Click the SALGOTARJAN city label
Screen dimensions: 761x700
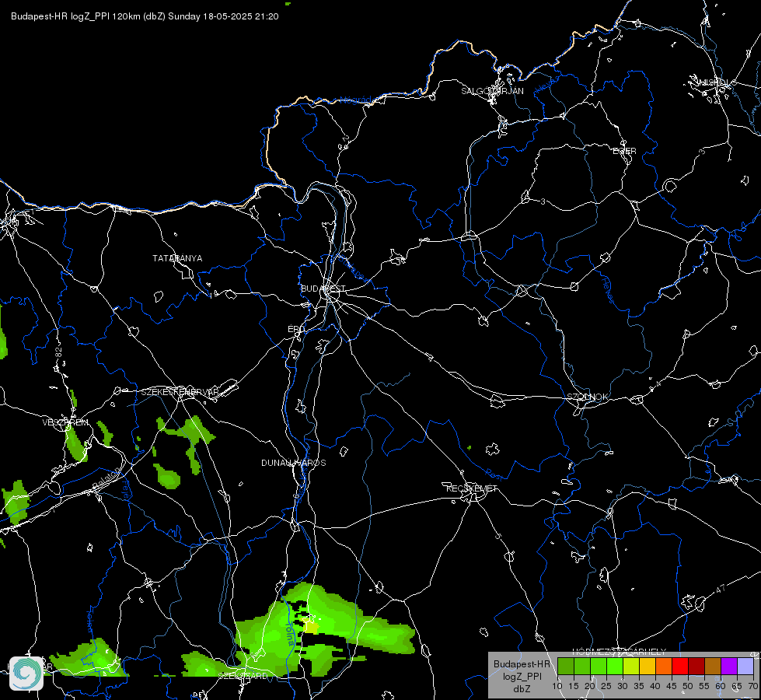492,91
